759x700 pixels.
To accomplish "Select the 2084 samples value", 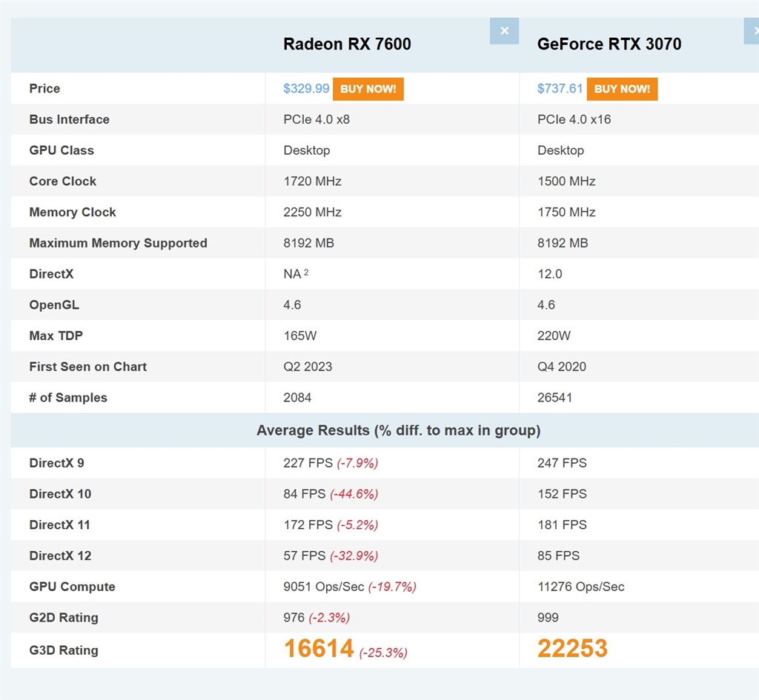I will click(297, 398).
